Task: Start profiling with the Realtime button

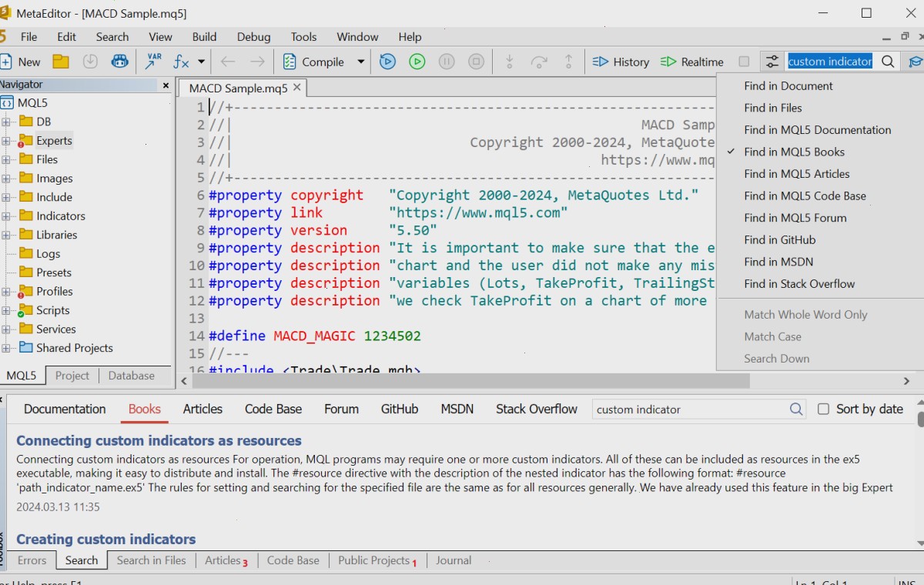Action: pyautogui.click(x=692, y=62)
